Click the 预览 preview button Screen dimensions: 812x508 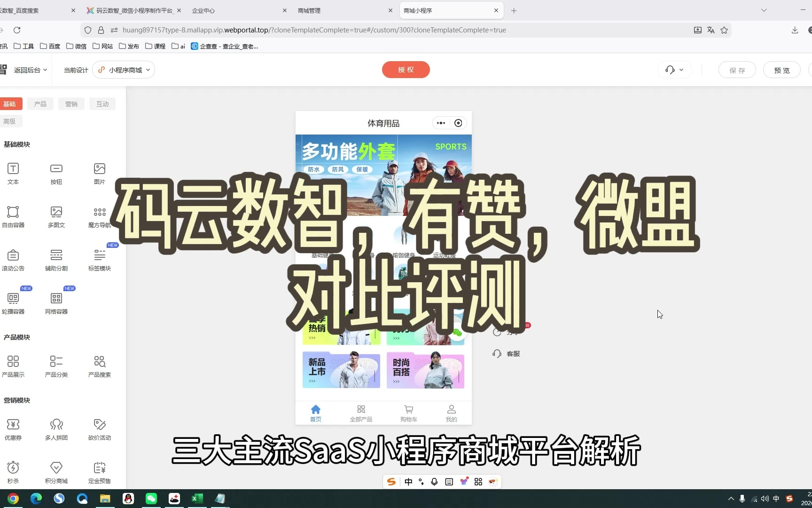click(781, 70)
